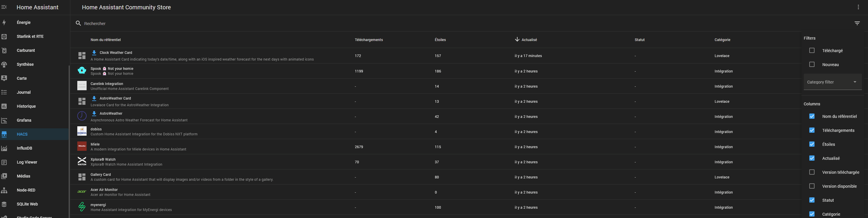Viewport: 868px width, 218px height.
Task: Click the Journal list icon
Action: point(4,92)
